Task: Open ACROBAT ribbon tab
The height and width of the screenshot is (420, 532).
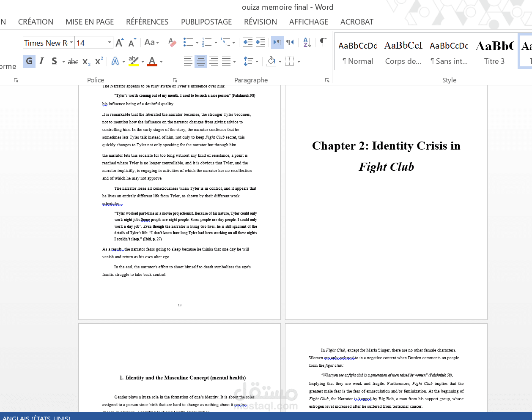Action: (357, 22)
